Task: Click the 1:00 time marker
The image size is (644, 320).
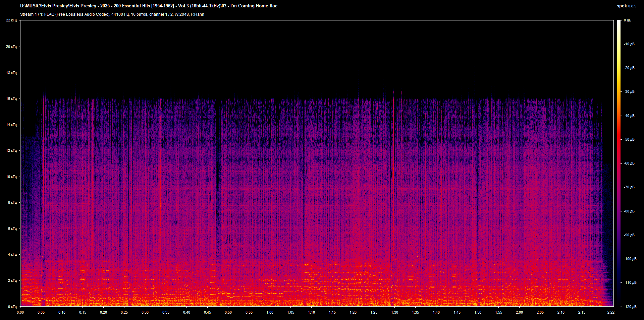Action: click(270, 312)
